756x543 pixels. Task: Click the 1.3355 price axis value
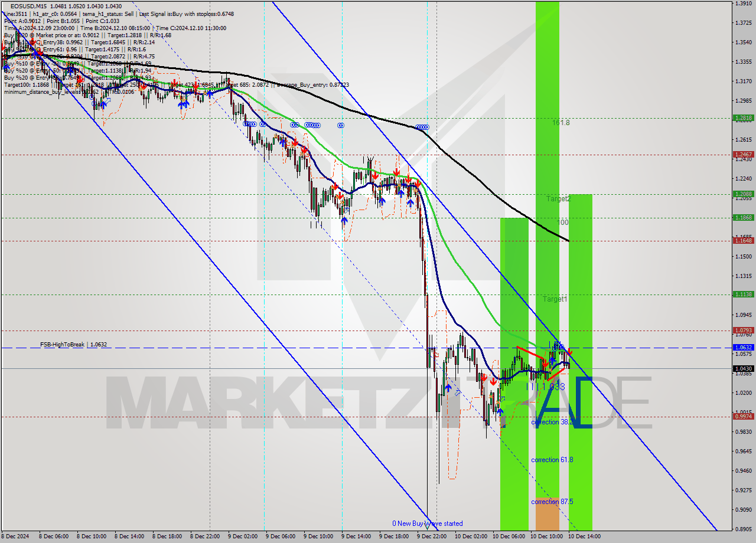coord(742,61)
